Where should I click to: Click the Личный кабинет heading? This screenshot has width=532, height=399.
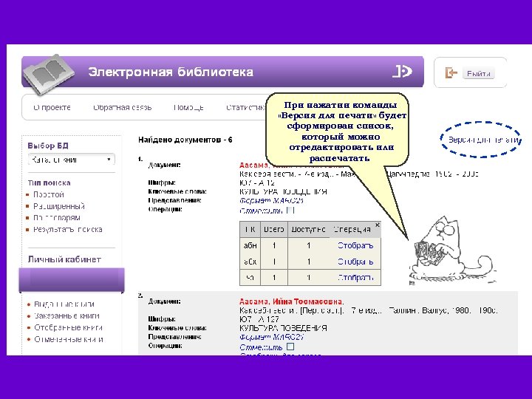(64, 259)
